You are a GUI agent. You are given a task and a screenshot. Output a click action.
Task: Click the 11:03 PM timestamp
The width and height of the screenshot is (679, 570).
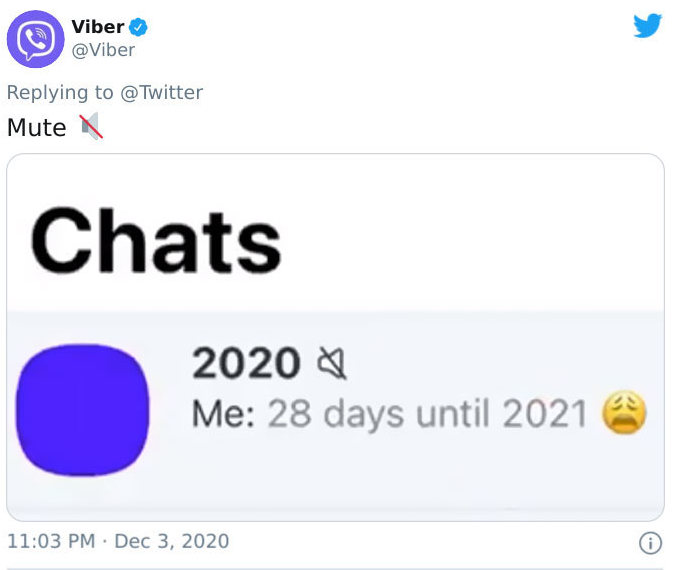[50, 542]
